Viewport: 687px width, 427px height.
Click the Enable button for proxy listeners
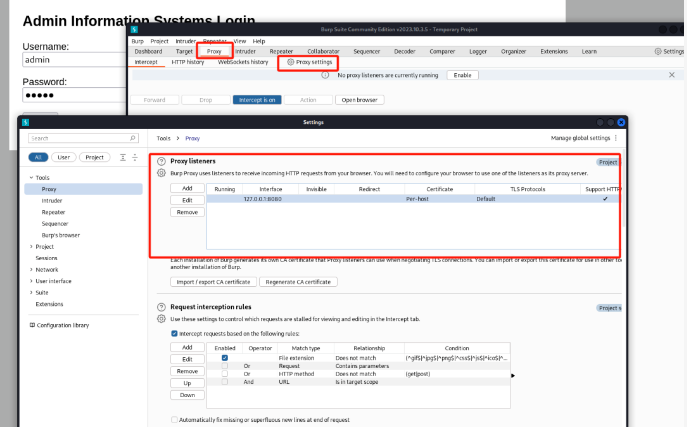(x=462, y=75)
